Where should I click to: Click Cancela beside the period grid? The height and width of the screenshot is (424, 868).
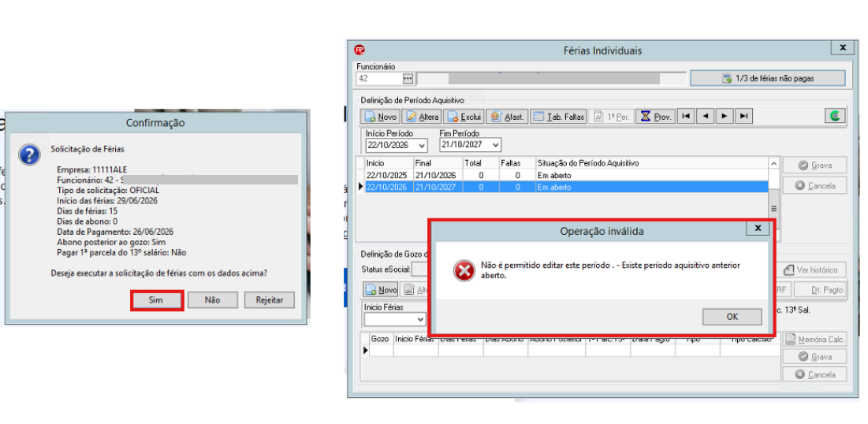814,186
